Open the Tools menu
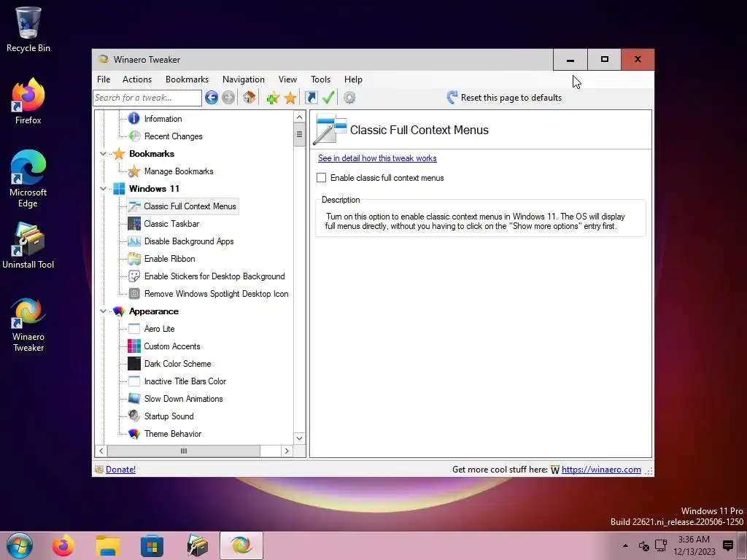Image resolution: width=747 pixels, height=560 pixels. click(321, 79)
